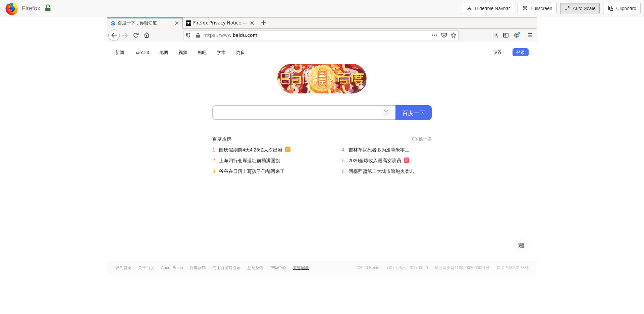
Task: Click (京)-经营性-2017-0020 footer text
Action: coord(408,268)
